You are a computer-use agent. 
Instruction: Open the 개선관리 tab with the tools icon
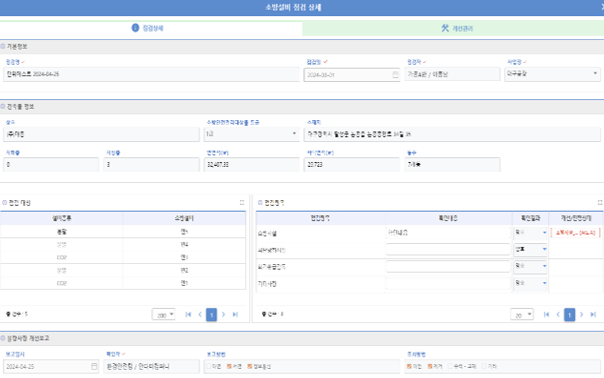tap(453, 29)
